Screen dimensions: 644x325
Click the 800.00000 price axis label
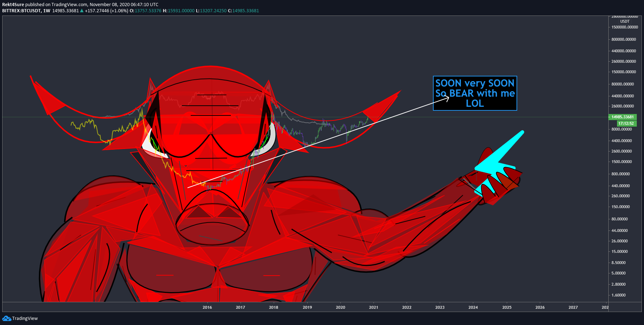621,174
